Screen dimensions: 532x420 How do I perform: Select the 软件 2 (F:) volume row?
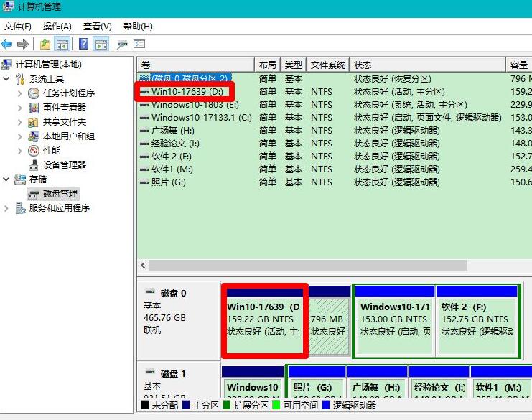coord(335,156)
